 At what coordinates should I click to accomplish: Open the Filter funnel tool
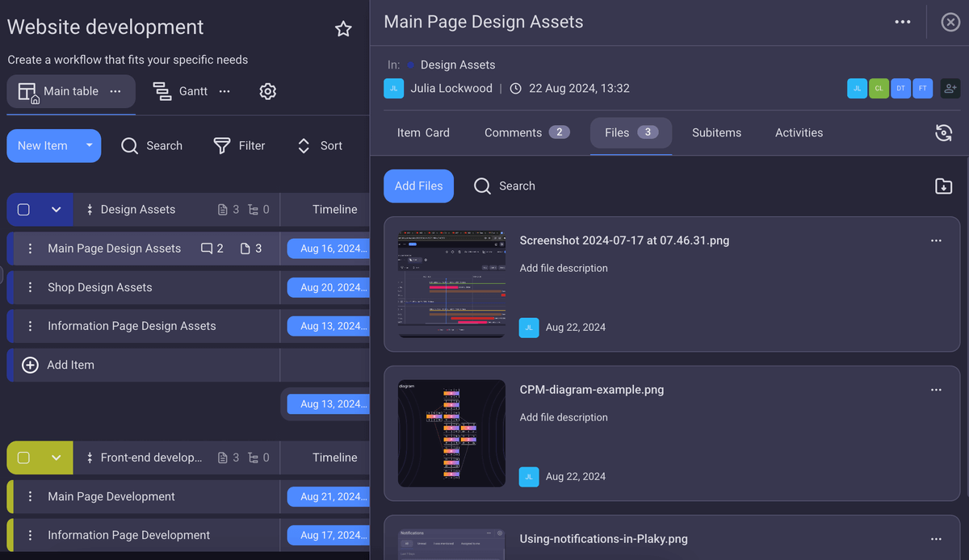pyautogui.click(x=239, y=146)
